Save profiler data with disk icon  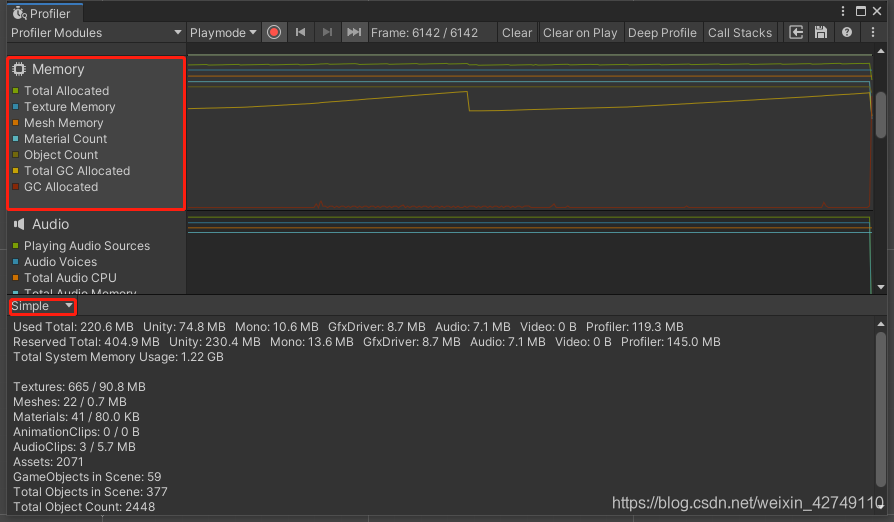coord(820,32)
